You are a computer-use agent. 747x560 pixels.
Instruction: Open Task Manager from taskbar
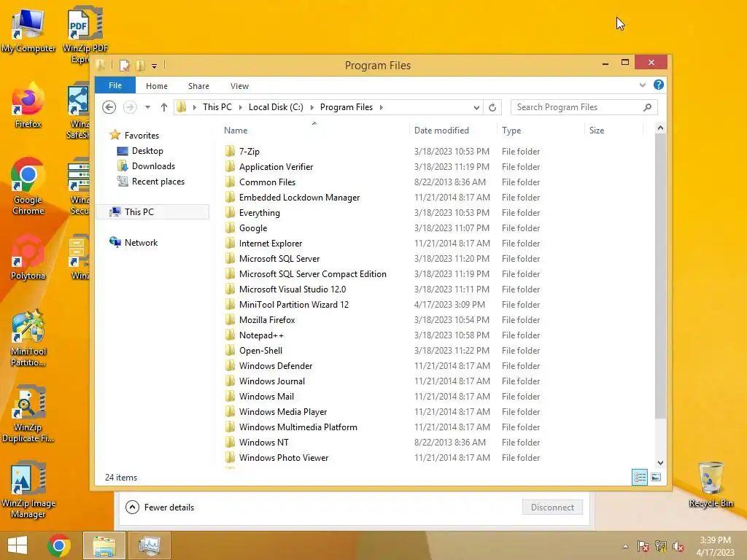point(149,545)
